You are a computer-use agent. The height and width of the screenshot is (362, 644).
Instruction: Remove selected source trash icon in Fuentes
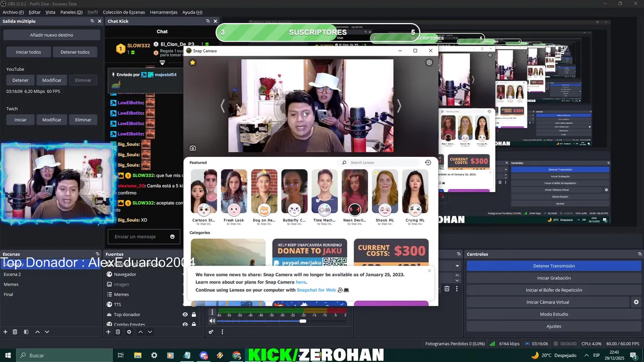point(118,332)
